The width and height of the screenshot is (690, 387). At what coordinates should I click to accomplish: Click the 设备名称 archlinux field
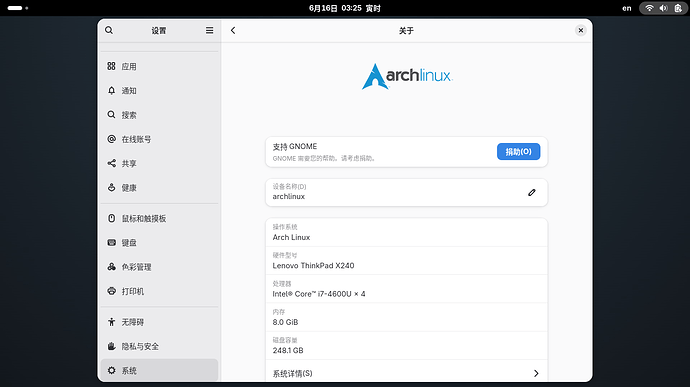click(406, 192)
